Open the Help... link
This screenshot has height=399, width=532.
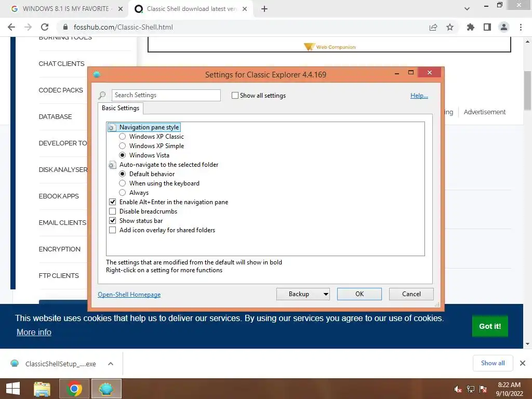coord(419,96)
